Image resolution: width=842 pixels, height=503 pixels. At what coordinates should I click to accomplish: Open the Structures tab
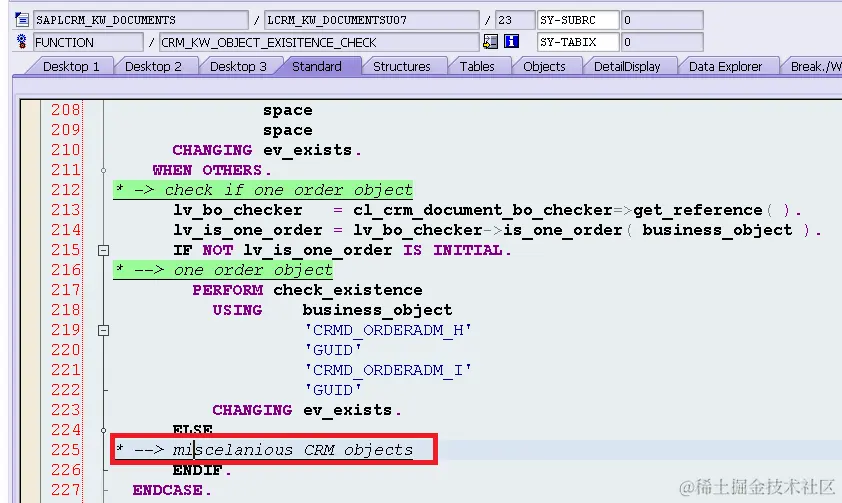[x=402, y=67]
